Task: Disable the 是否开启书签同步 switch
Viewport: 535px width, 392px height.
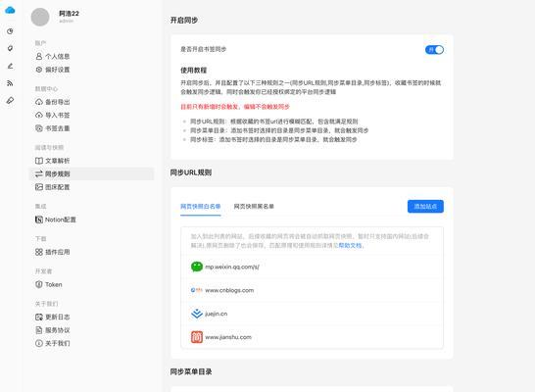Action: click(x=434, y=50)
